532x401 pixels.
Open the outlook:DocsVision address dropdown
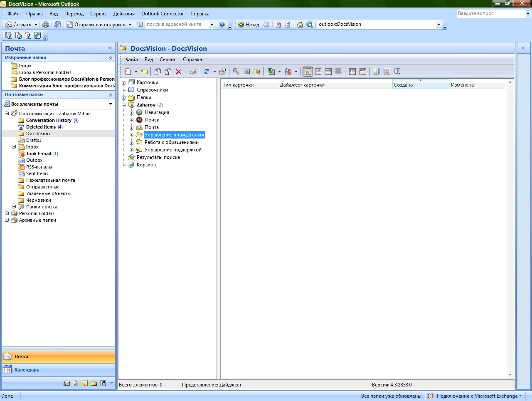(x=438, y=25)
